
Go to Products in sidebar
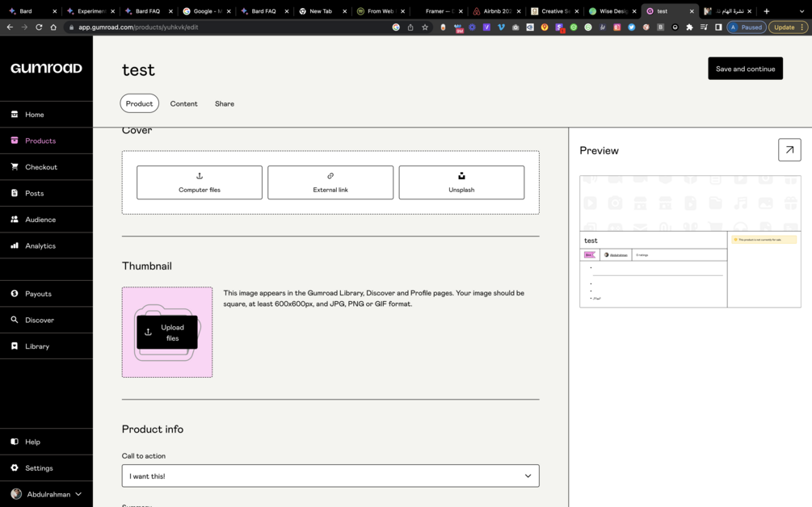pos(46,140)
